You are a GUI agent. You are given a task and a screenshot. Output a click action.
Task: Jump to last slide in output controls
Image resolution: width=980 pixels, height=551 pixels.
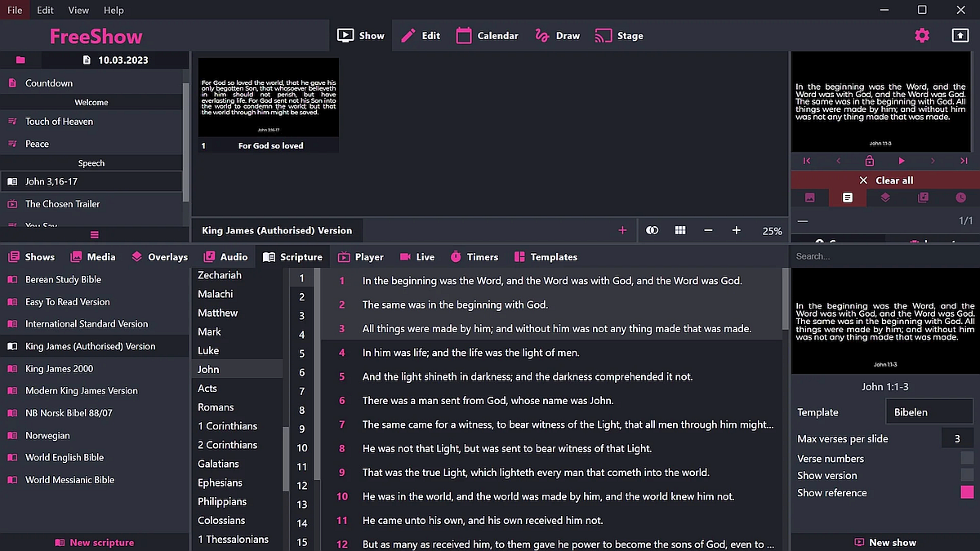(x=964, y=161)
